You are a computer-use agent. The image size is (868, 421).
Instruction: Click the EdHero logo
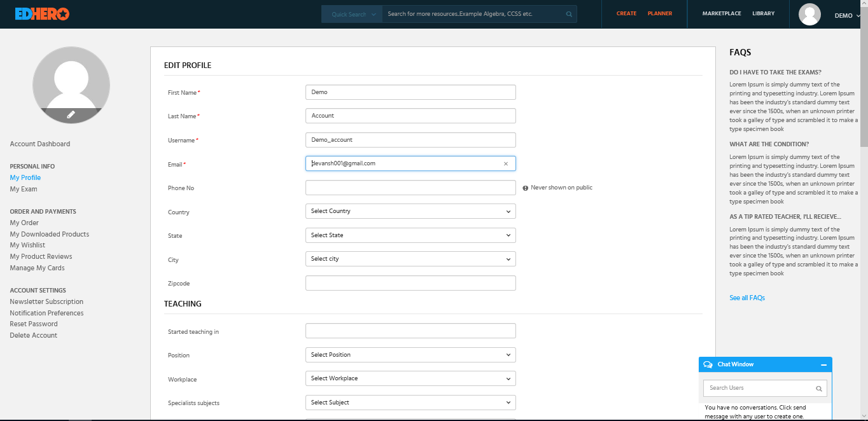click(42, 14)
